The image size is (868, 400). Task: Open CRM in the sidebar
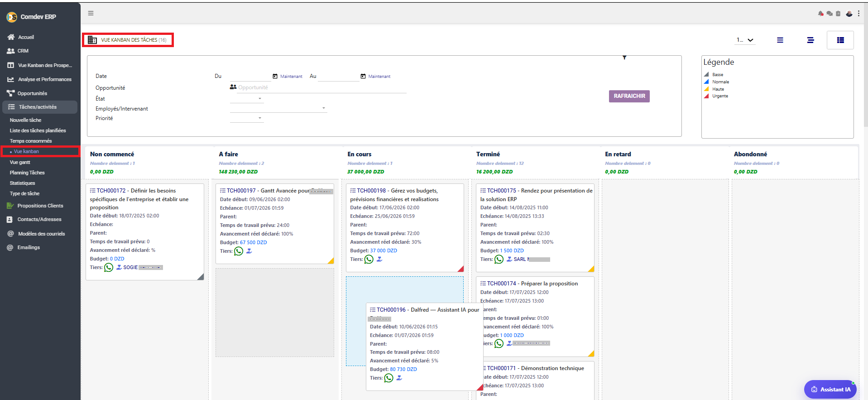(23, 51)
